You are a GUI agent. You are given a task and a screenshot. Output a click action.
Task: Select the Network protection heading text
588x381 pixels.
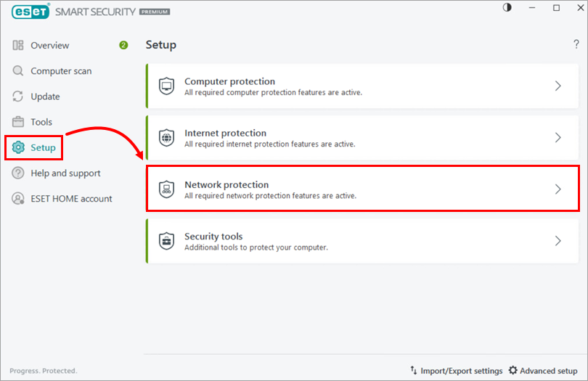(226, 185)
